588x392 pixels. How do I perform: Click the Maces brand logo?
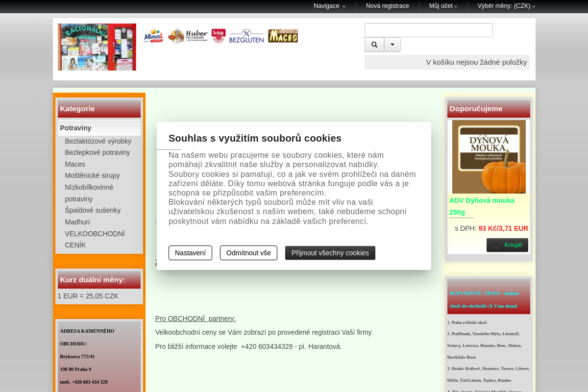pos(283,36)
